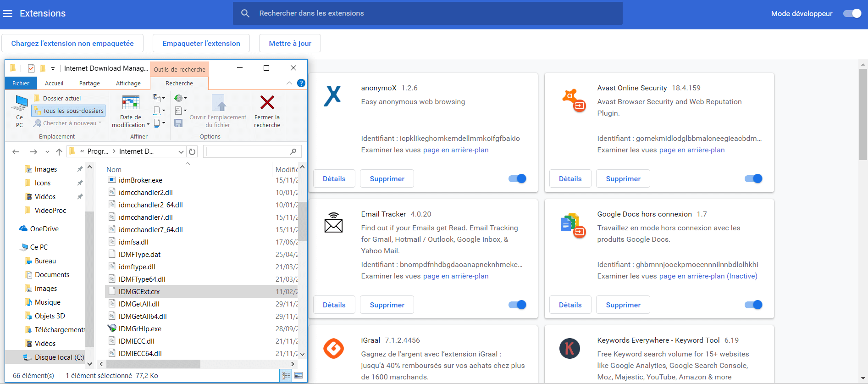Disable the Email Tracker toggle
Screen dimensions: 868x384
[x=517, y=305]
